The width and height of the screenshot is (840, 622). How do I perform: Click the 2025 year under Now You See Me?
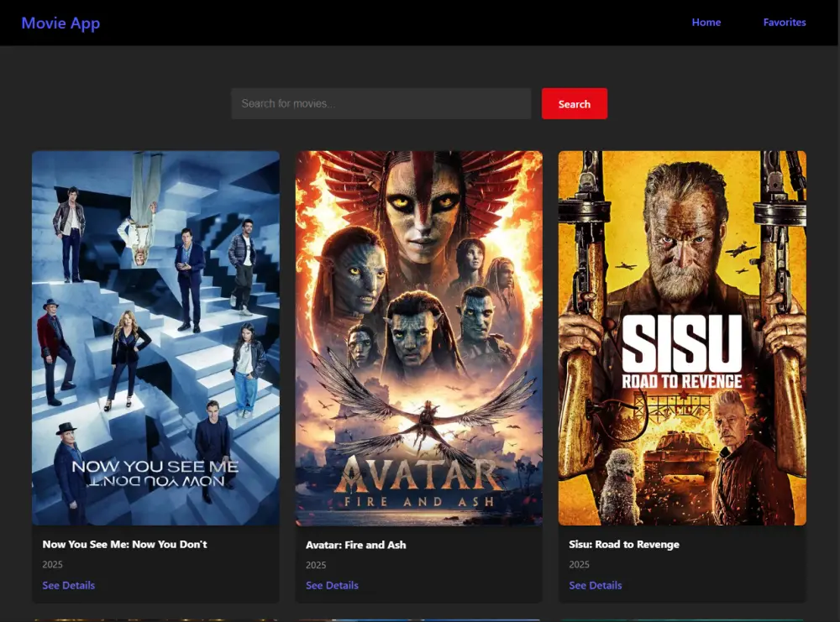tap(52, 565)
